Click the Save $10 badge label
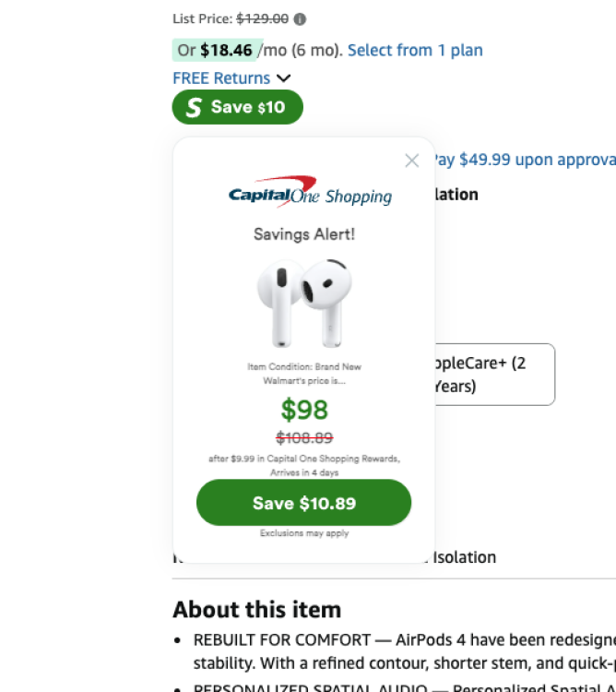The image size is (616, 692). click(x=248, y=108)
